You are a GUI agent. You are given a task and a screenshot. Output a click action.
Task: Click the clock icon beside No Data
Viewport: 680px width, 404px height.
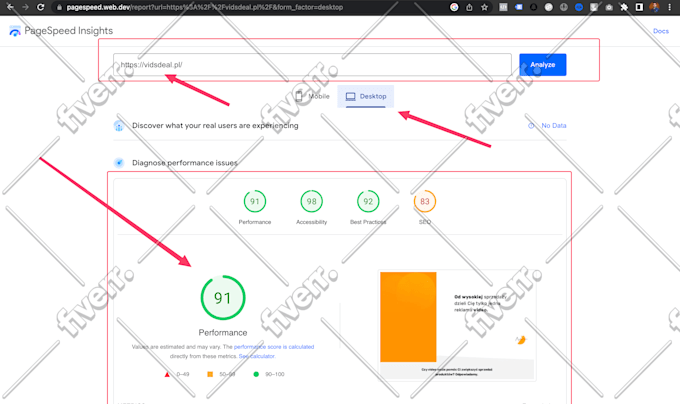click(531, 126)
